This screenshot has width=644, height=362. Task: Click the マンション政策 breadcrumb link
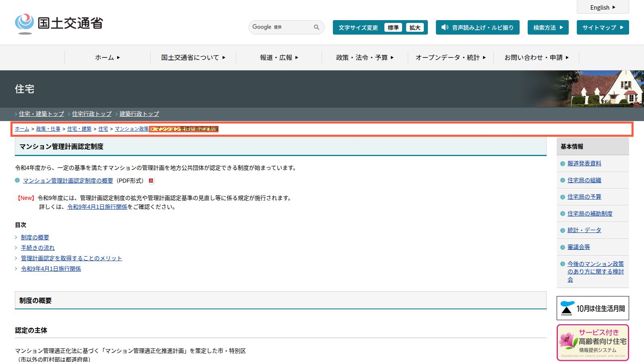[132, 129]
